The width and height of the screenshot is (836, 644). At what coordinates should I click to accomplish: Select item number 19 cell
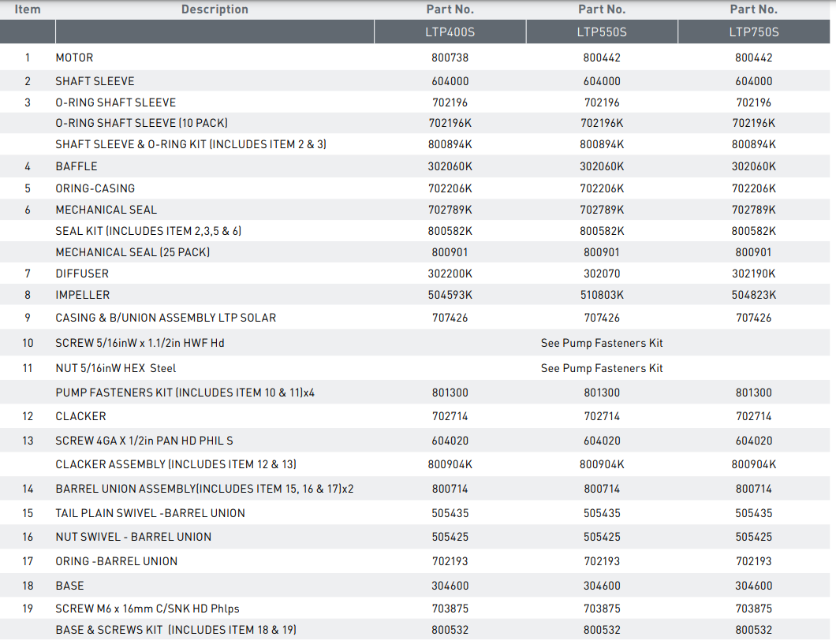coord(28,609)
